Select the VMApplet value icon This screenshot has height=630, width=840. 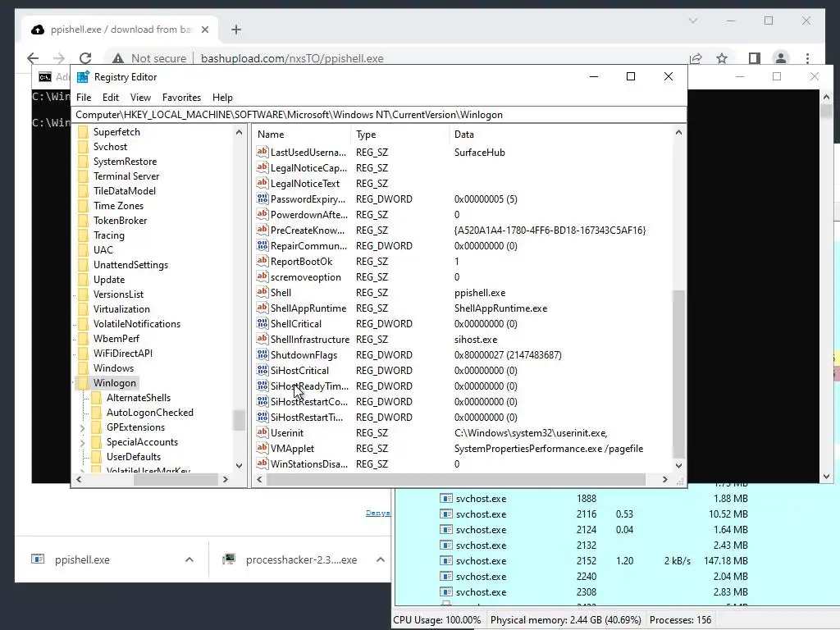pyautogui.click(x=262, y=448)
